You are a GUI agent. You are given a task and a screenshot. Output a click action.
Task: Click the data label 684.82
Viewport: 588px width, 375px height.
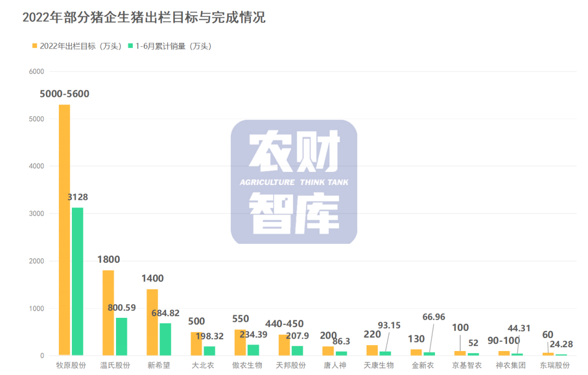click(x=166, y=313)
